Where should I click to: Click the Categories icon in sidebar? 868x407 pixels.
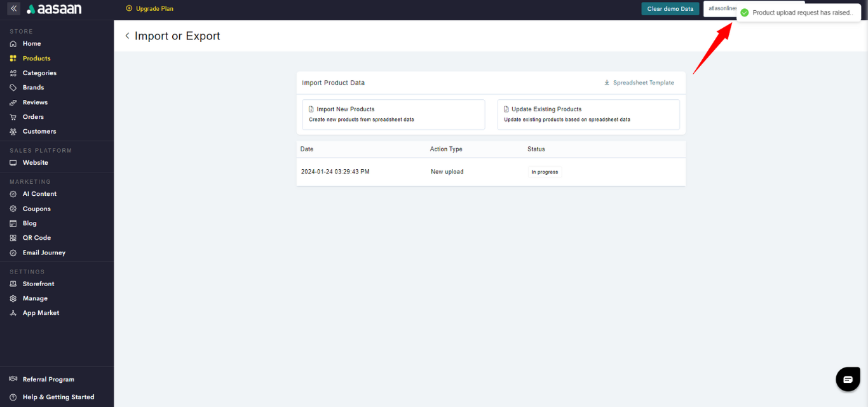click(13, 73)
